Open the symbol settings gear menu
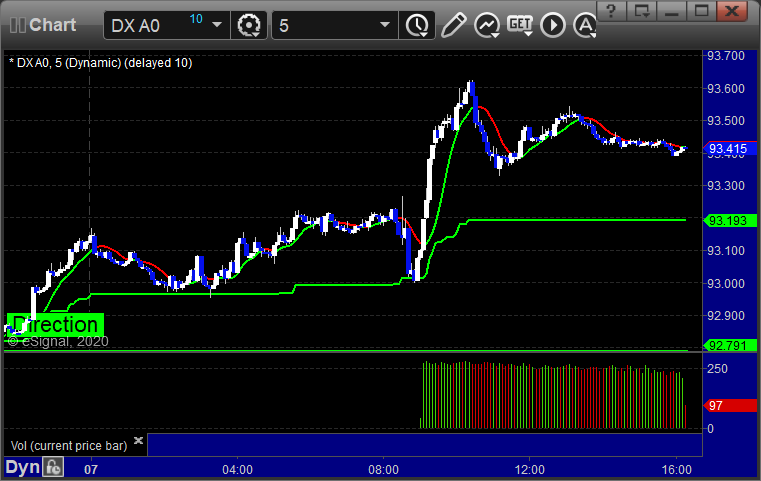 click(248, 25)
